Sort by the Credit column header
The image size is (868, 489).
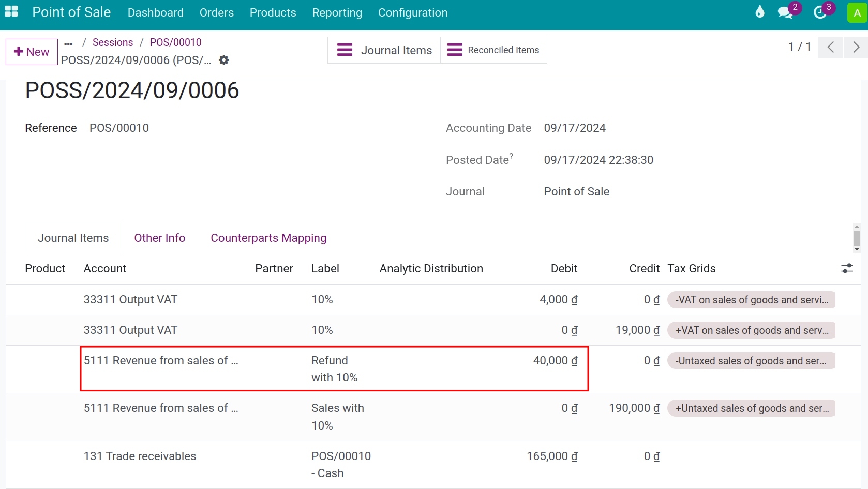coord(644,268)
